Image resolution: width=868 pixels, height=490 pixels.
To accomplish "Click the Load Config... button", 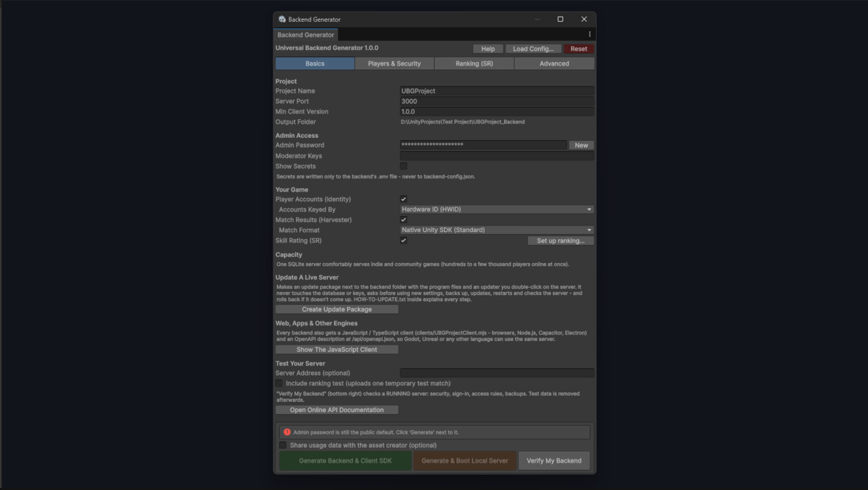I will point(533,49).
